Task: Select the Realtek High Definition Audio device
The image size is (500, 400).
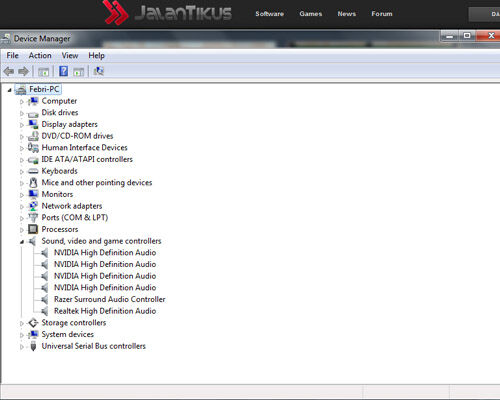Action: pos(105,311)
